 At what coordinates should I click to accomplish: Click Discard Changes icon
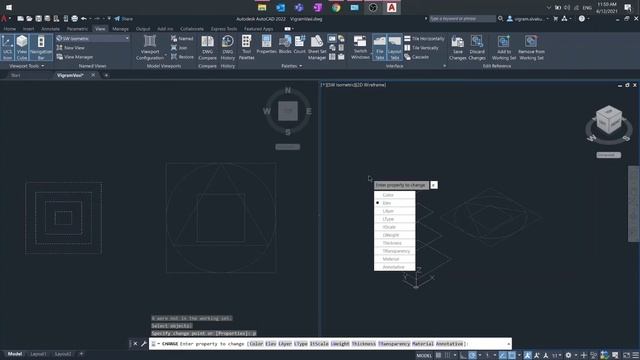477,47
